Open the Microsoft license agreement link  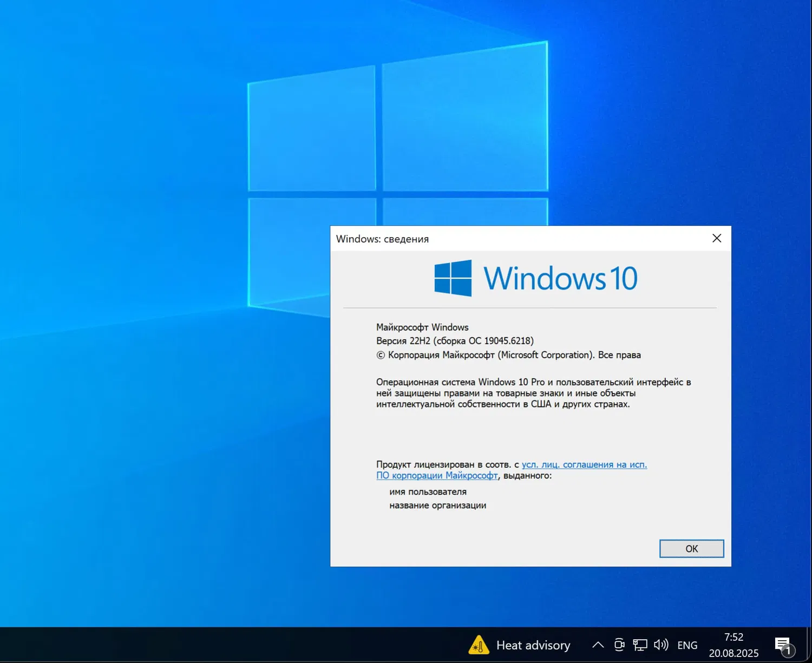click(584, 464)
